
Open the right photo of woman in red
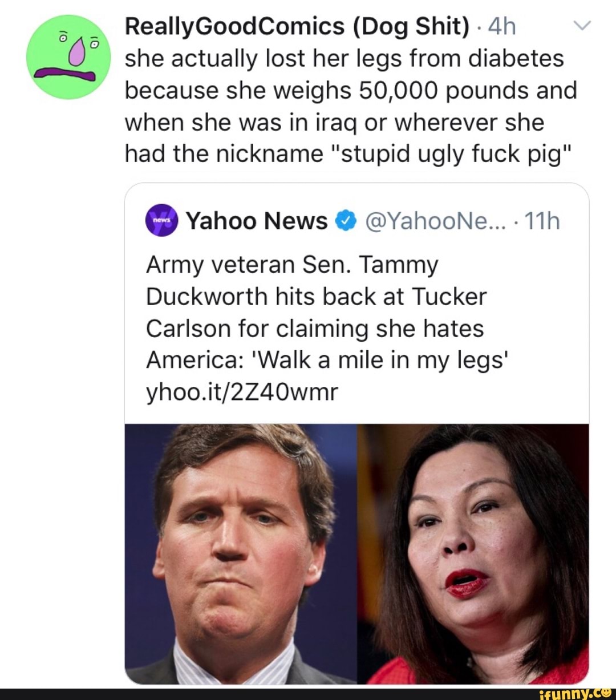473,553
